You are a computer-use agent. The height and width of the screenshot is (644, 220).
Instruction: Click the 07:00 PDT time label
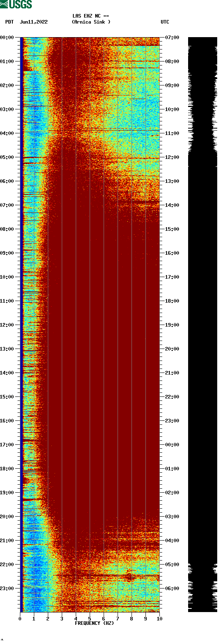(7, 205)
